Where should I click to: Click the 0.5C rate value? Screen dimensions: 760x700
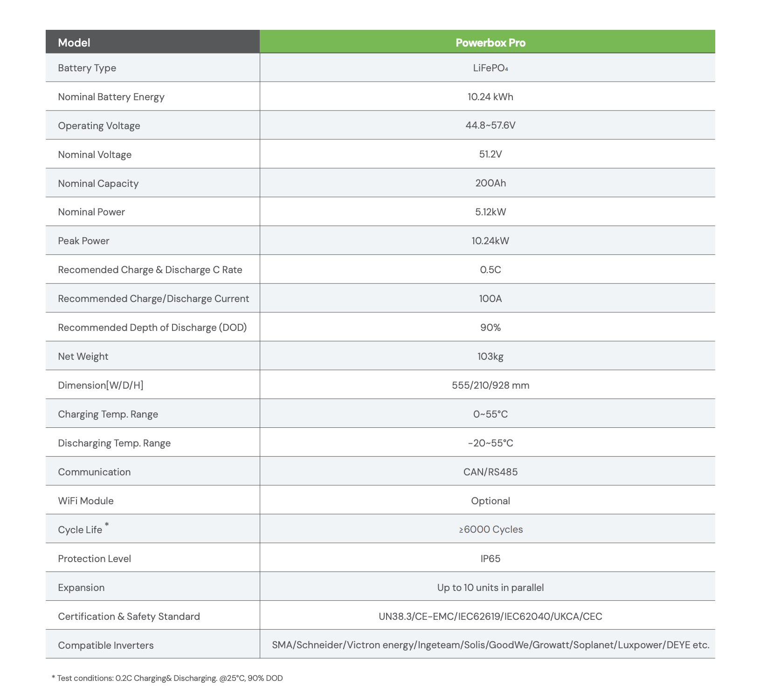(490, 270)
